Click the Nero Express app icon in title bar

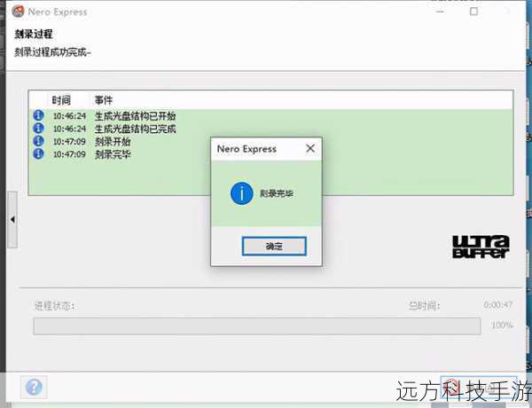click(x=18, y=12)
